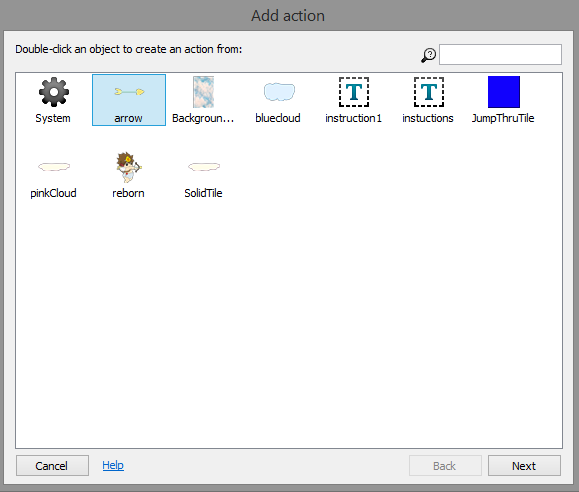The width and height of the screenshot is (579, 492).
Task: Select the instuctions text object icon
Action: point(429,92)
